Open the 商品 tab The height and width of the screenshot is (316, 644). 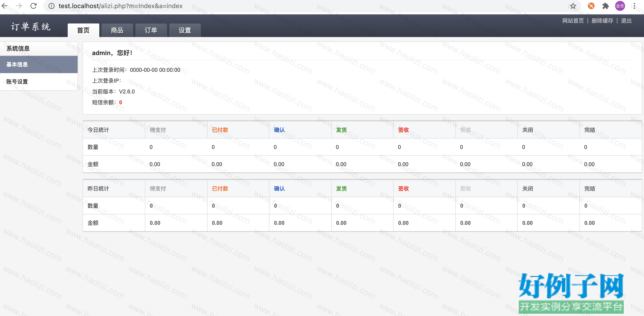117,30
